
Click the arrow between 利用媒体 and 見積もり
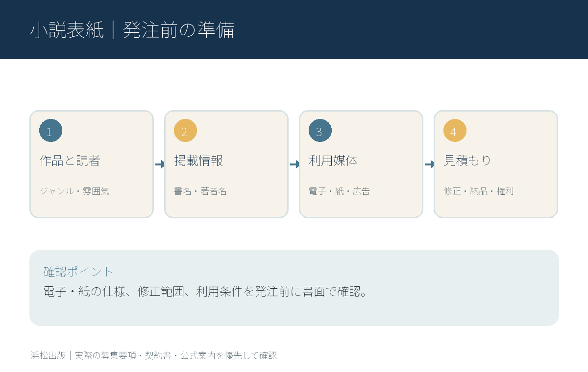point(429,164)
